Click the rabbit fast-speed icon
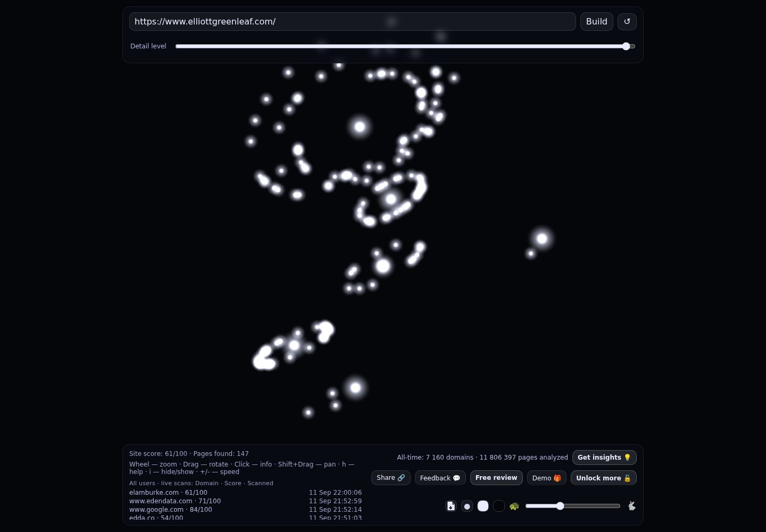This screenshot has width=766, height=532. coord(631,506)
